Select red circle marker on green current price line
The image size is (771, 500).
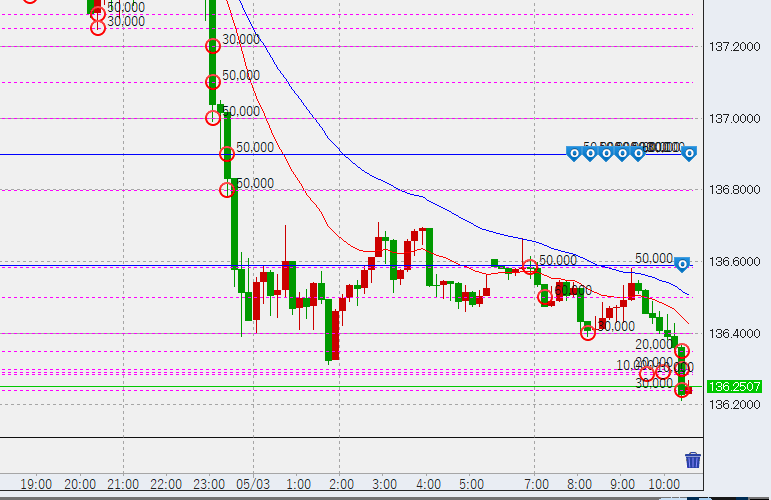[682, 389]
